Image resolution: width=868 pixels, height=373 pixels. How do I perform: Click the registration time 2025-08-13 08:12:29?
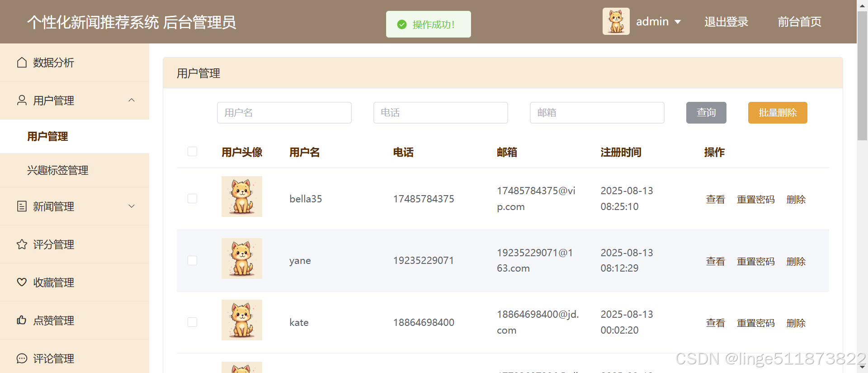coord(627,260)
